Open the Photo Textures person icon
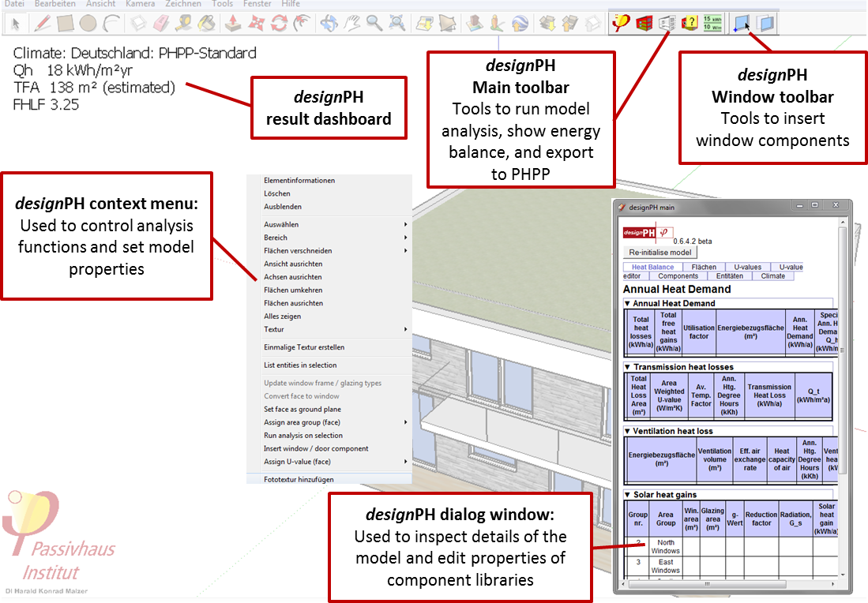Screen dimensions: 868x603 point(497,23)
